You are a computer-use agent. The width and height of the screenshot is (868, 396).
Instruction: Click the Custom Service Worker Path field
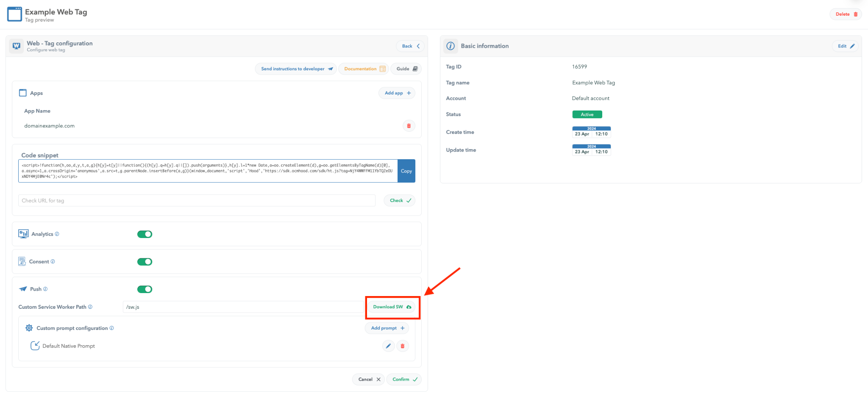pos(244,307)
